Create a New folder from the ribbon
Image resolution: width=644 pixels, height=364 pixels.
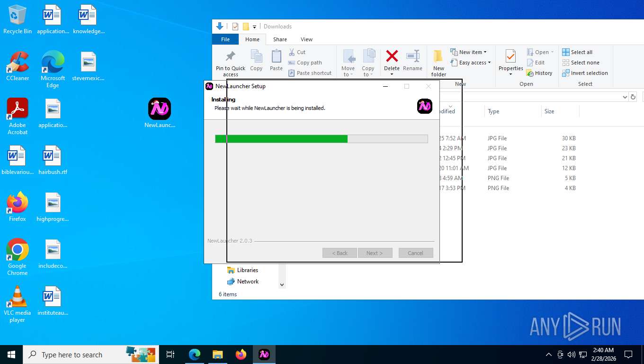438,63
